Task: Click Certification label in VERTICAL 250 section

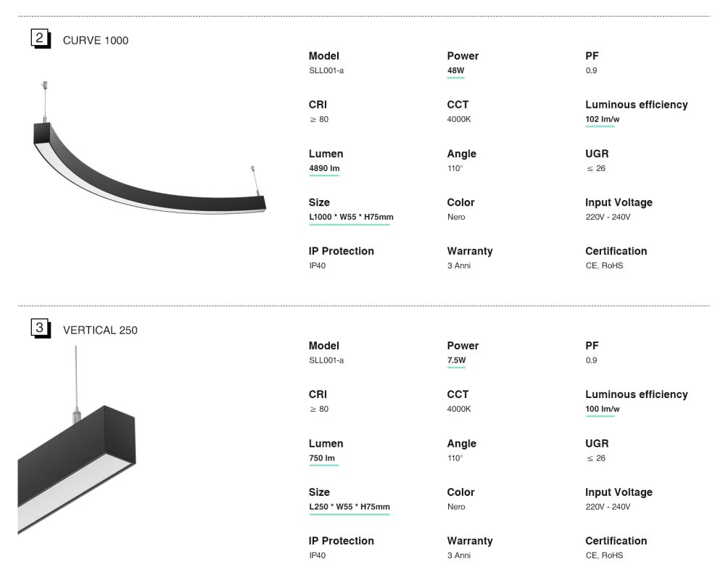Action: point(616,541)
